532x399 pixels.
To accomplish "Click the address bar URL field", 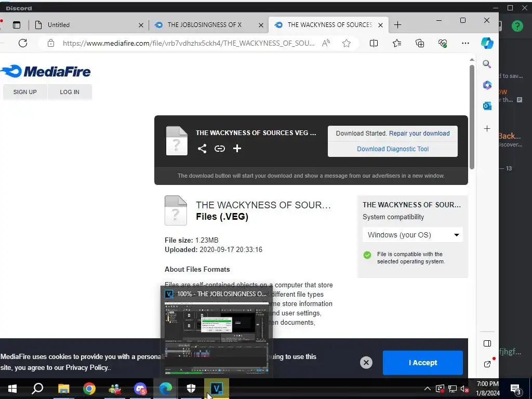I will (188, 43).
